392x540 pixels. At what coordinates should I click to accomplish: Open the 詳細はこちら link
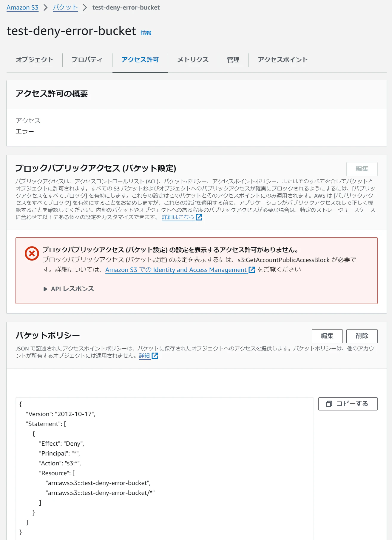[178, 217]
